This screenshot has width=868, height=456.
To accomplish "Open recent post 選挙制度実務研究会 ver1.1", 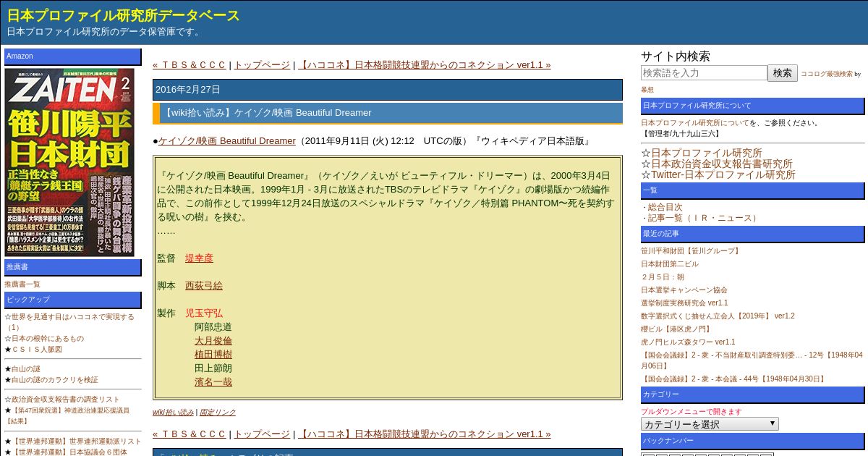I will point(684,303).
